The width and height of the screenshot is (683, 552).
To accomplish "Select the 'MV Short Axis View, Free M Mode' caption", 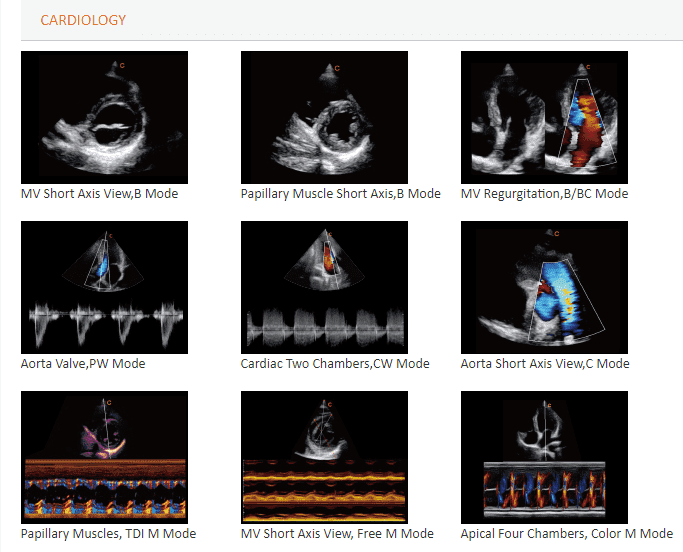I will (x=337, y=534).
